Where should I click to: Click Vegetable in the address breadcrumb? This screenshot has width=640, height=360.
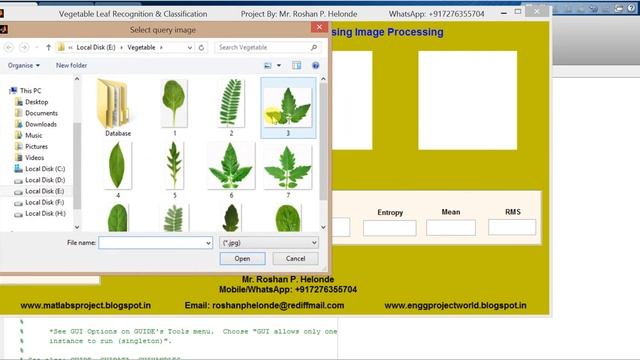(141, 47)
